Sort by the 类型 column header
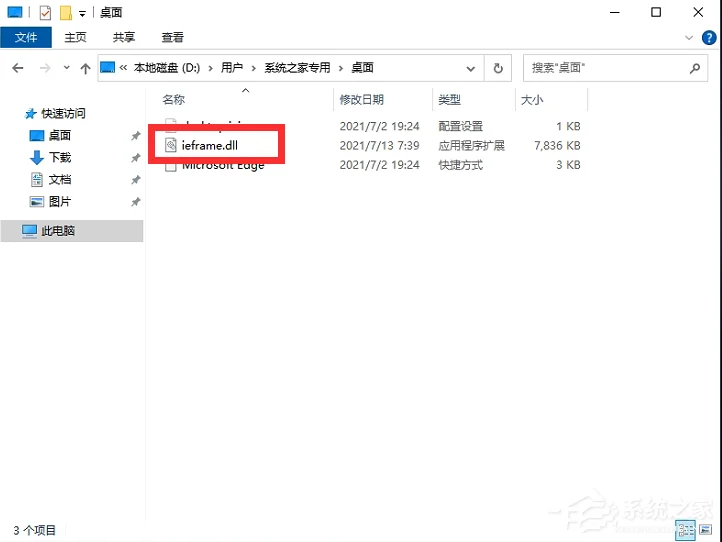Image resolution: width=722 pixels, height=542 pixels. [449, 99]
